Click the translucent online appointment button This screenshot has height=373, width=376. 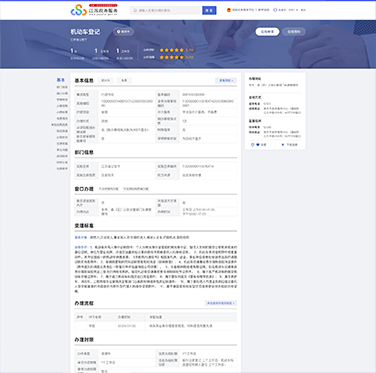[294, 32]
